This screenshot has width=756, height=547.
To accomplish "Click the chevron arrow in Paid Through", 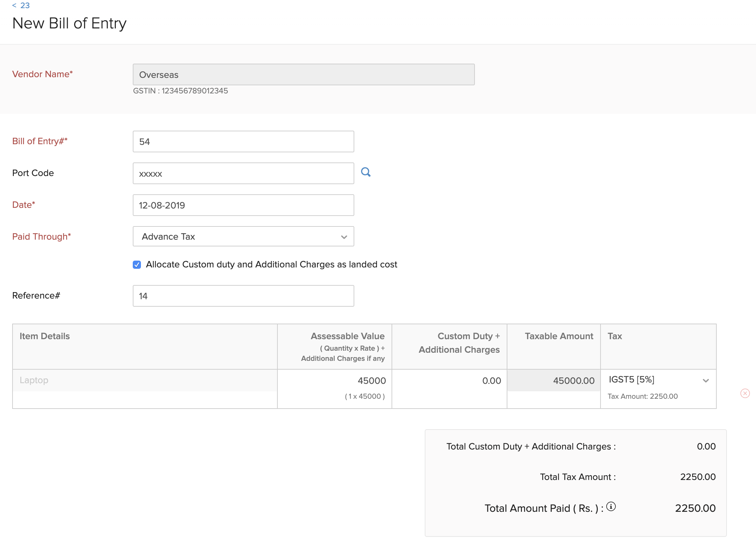I will click(344, 237).
